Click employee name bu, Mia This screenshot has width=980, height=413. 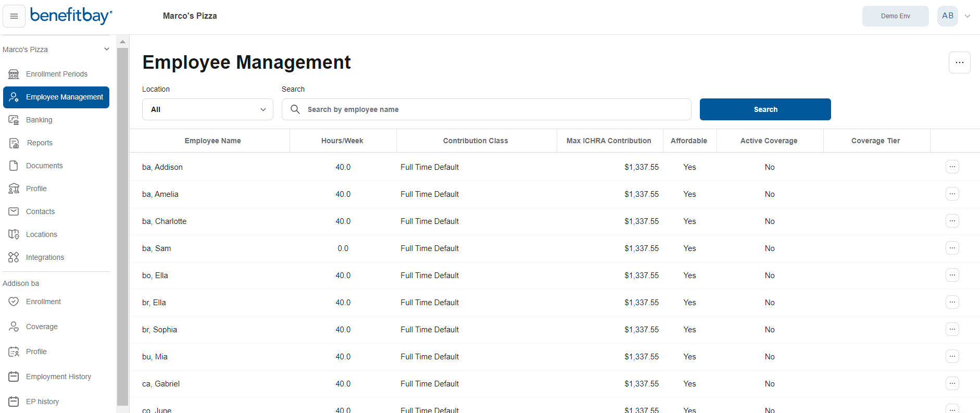(155, 357)
